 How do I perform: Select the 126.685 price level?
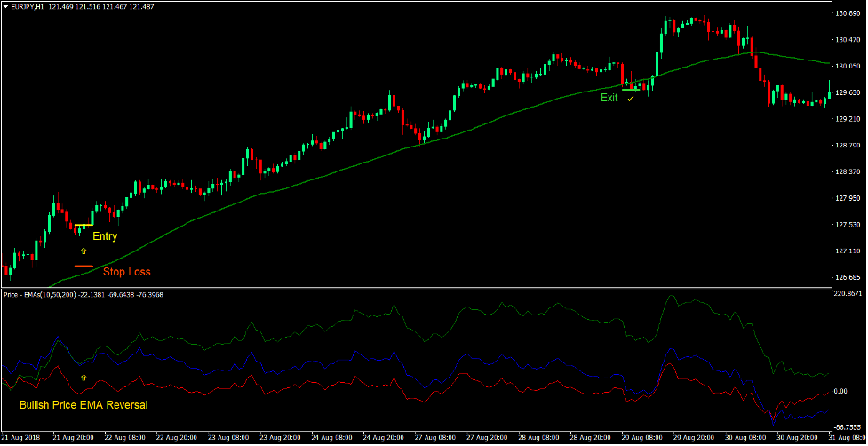pyautogui.click(x=847, y=277)
